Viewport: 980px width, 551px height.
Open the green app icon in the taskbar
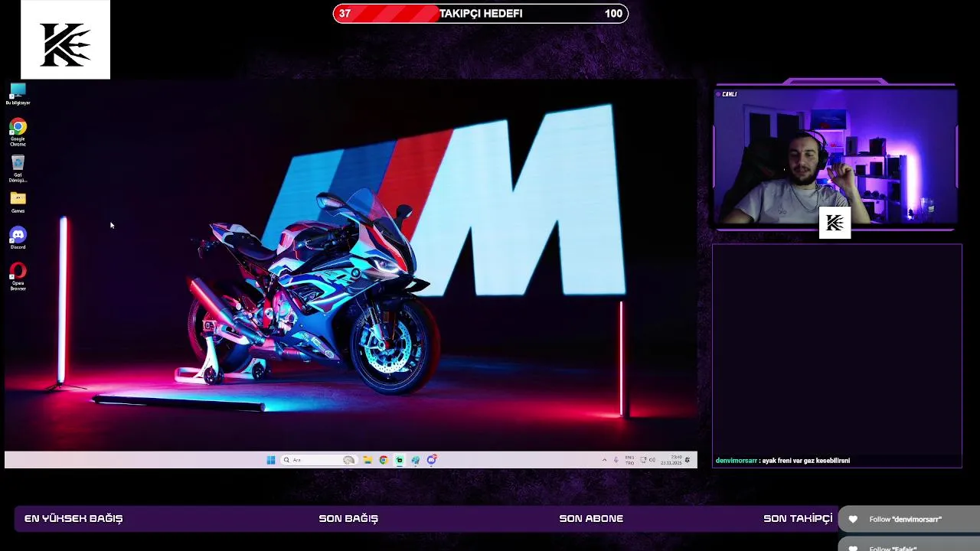pos(400,460)
